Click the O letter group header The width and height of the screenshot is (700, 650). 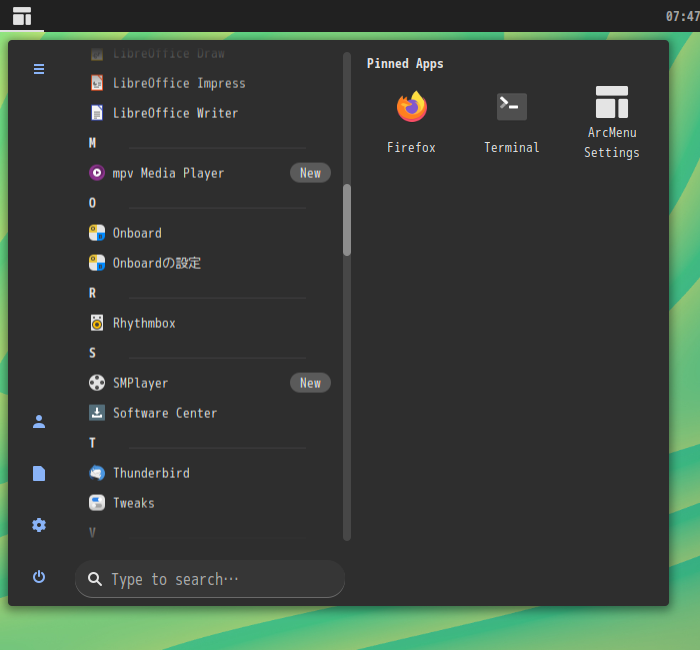pyautogui.click(x=92, y=203)
